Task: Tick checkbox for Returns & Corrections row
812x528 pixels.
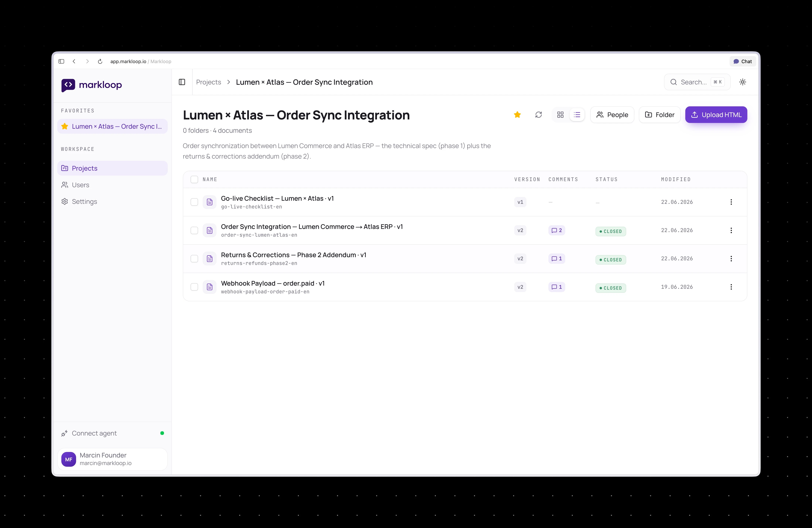Action: [194, 258]
